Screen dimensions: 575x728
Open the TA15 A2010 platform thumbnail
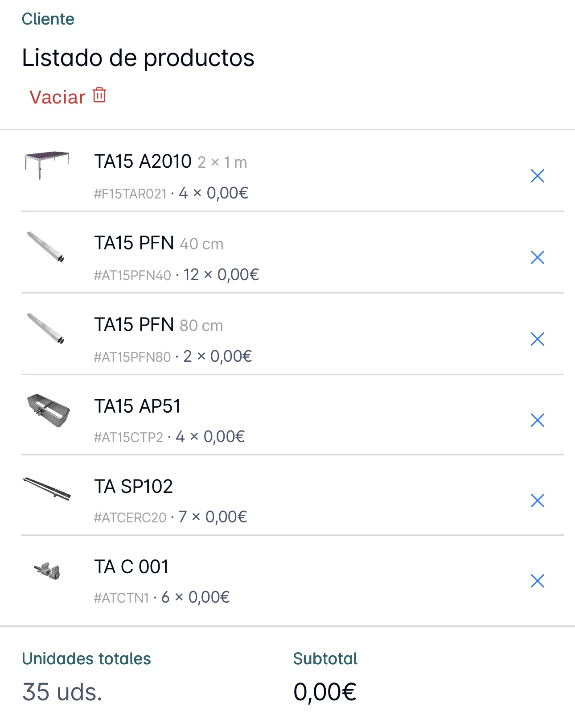click(x=47, y=164)
